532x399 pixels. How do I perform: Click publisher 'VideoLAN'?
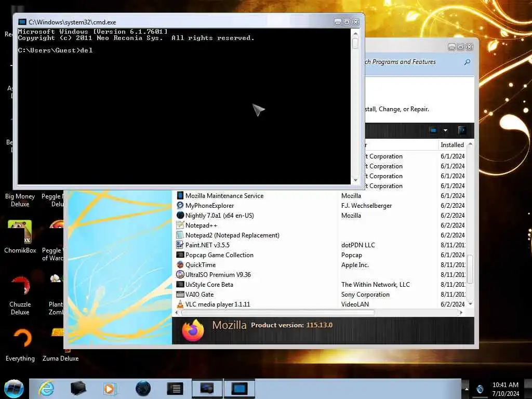pyautogui.click(x=355, y=304)
